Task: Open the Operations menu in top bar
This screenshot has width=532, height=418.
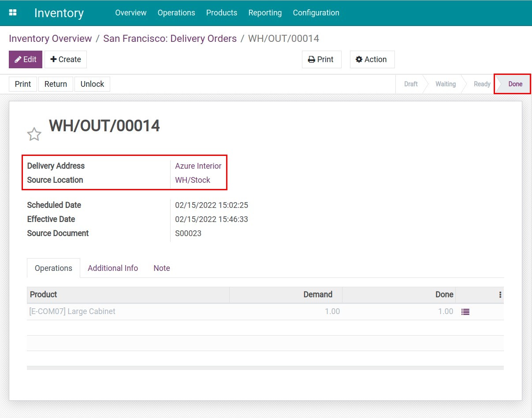Action: [x=176, y=13]
